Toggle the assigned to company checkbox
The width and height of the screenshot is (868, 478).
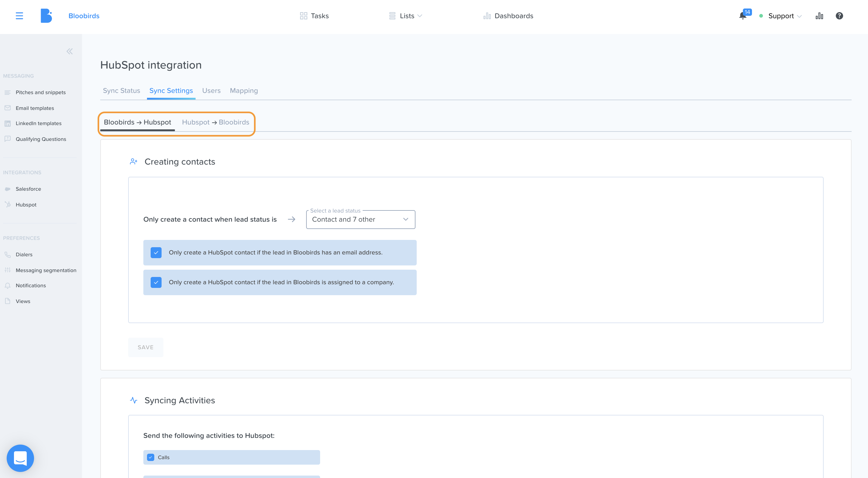(156, 282)
